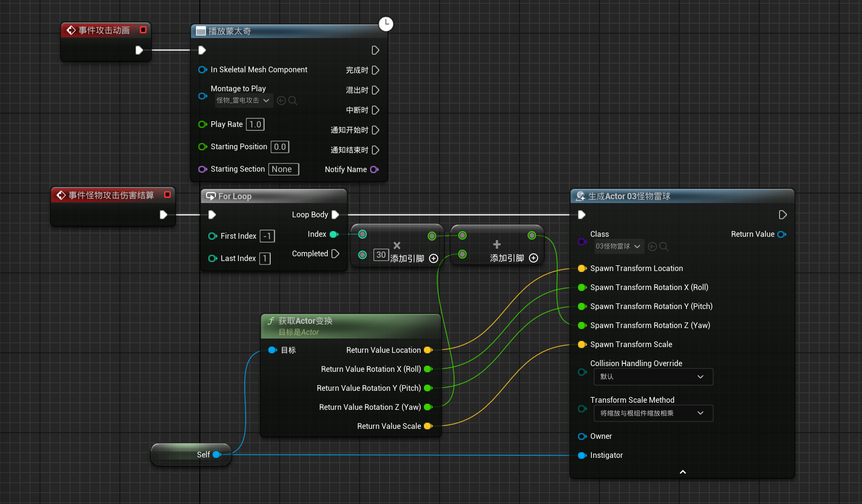Click the Completed execution pin on For Loop
This screenshot has width=862, height=504.
335,253
